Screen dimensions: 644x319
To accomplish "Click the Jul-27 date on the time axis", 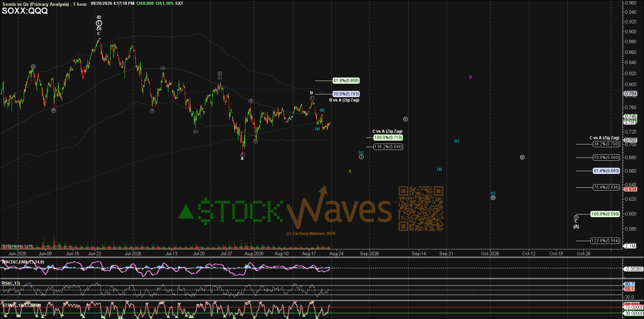I will (x=226, y=254).
